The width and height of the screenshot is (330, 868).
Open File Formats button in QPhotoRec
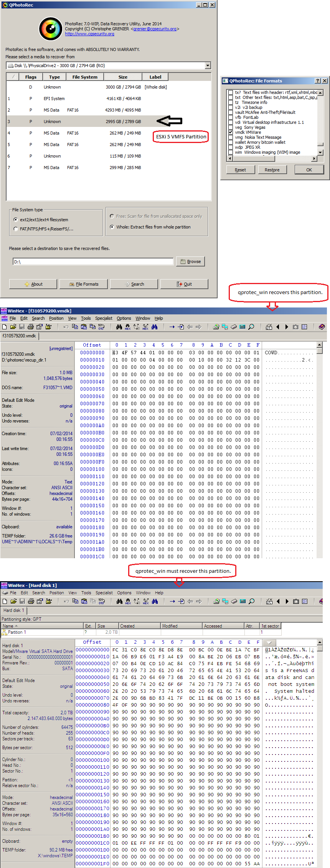(84, 284)
